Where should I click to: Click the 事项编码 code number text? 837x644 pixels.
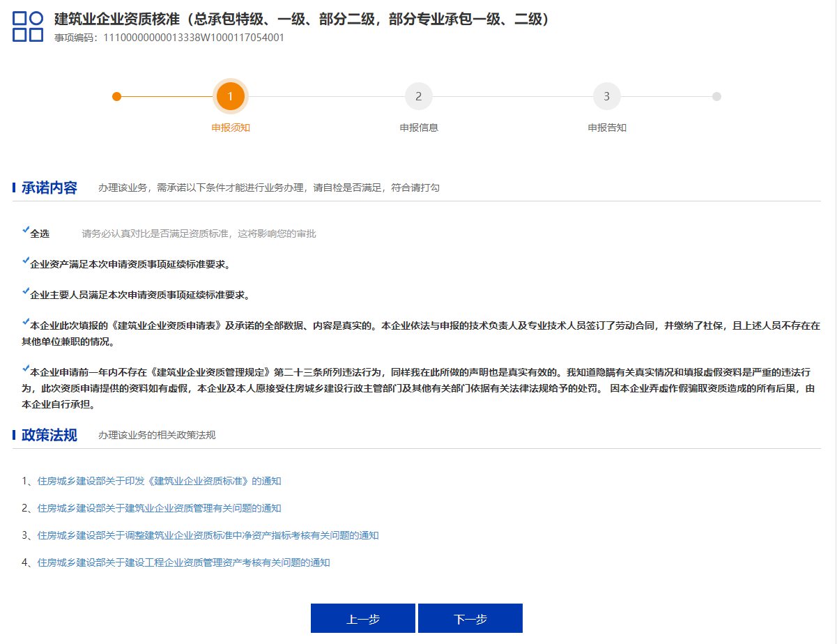(x=194, y=38)
